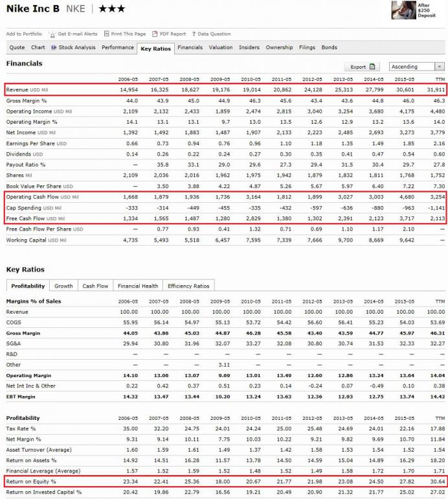Click the Net Income USD Mil label
The width and height of the screenshot is (448, 499).
(x=31, y=132)
